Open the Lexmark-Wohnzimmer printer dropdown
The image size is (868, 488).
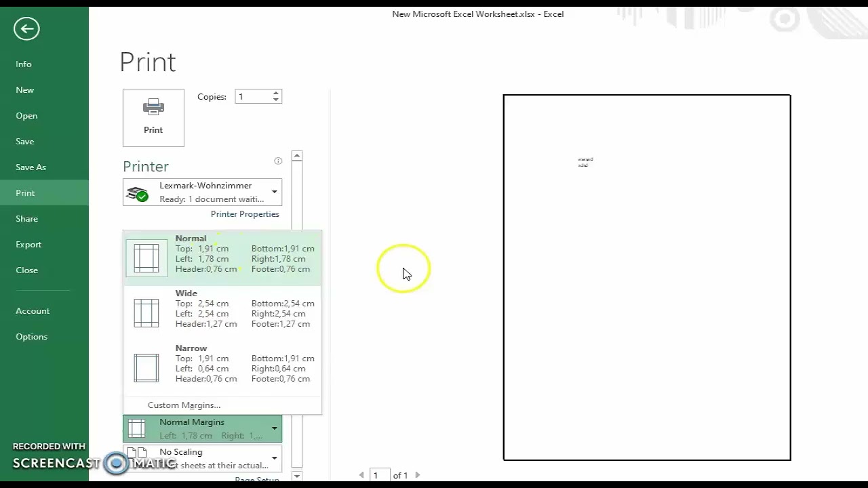pos(202,192)
